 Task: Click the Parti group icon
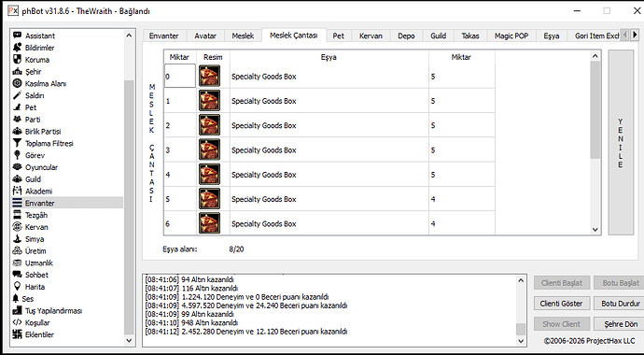17,120
